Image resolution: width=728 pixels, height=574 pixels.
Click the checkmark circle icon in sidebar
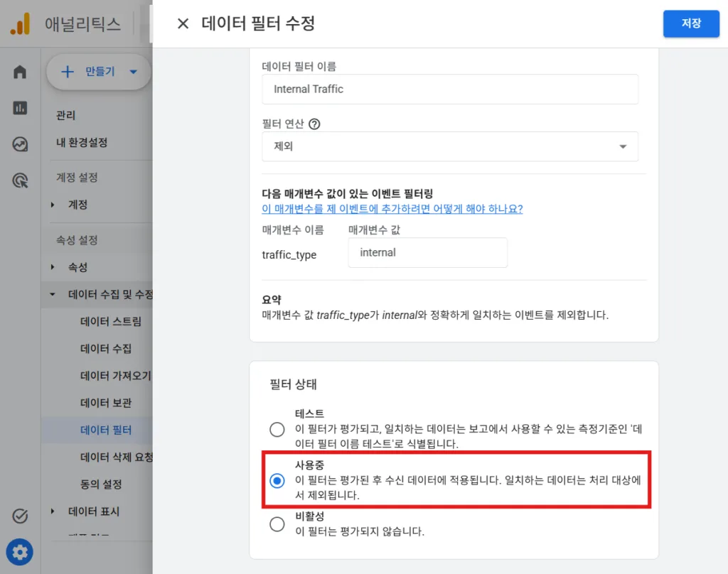click(x=20, y=516)
